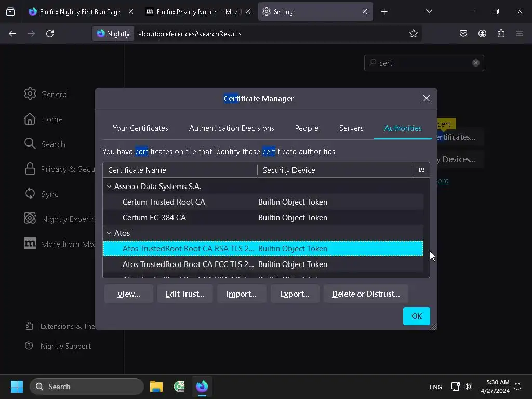Select the Authorities tab
The width and height of the screenshot is (532, 399).
click(403, 128)
